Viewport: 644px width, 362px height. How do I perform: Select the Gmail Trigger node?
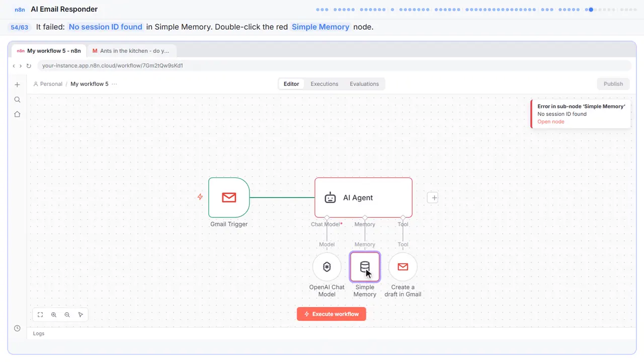click(229, 198)
